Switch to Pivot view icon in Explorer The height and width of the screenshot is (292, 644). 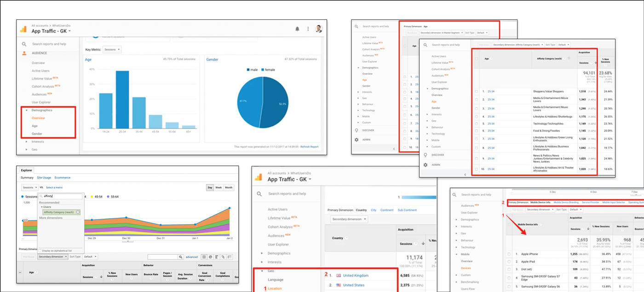click(x=229, y=257)
